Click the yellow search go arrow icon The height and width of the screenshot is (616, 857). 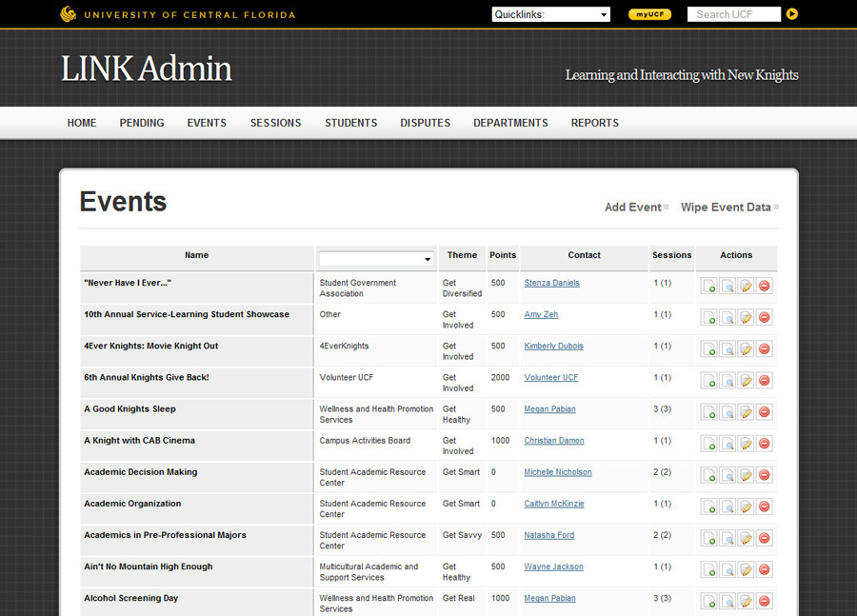pyautogui.click(x=792, y=14)
